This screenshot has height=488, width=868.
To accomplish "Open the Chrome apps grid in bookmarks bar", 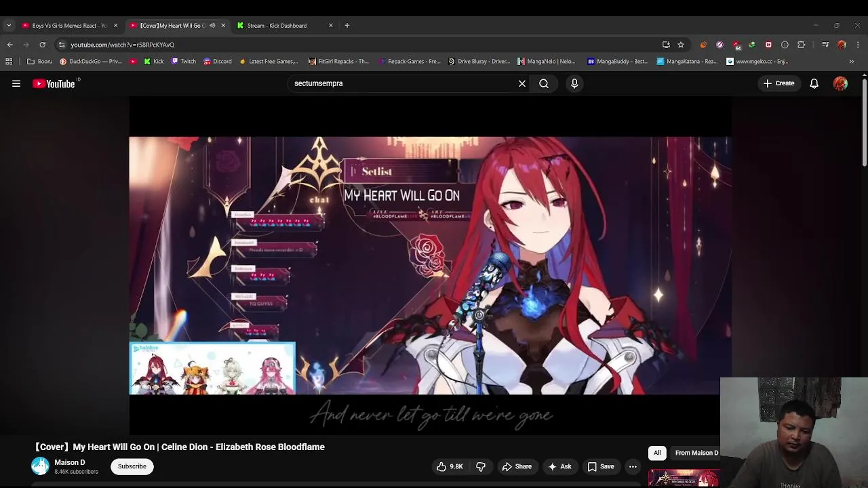I will coord(9,61).
